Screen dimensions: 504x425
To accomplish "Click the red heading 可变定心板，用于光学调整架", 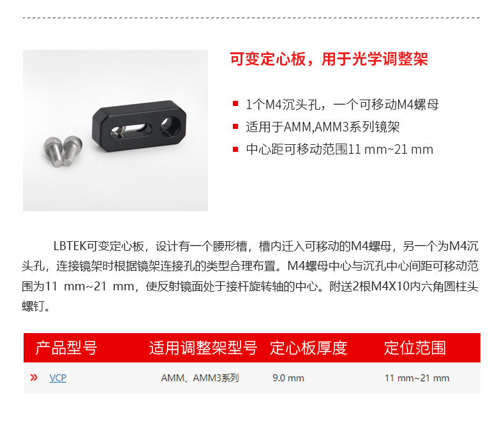I will (329, 59).
